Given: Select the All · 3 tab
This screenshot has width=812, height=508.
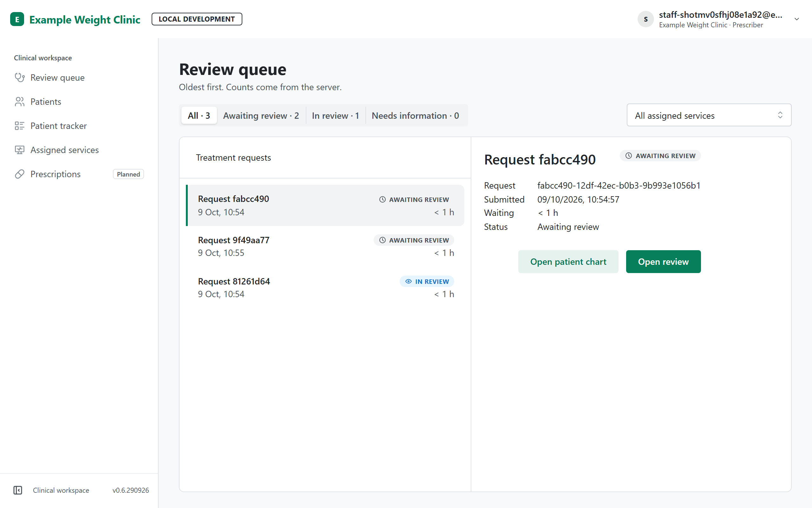Looking at the screenshot, I should (199, 115).
